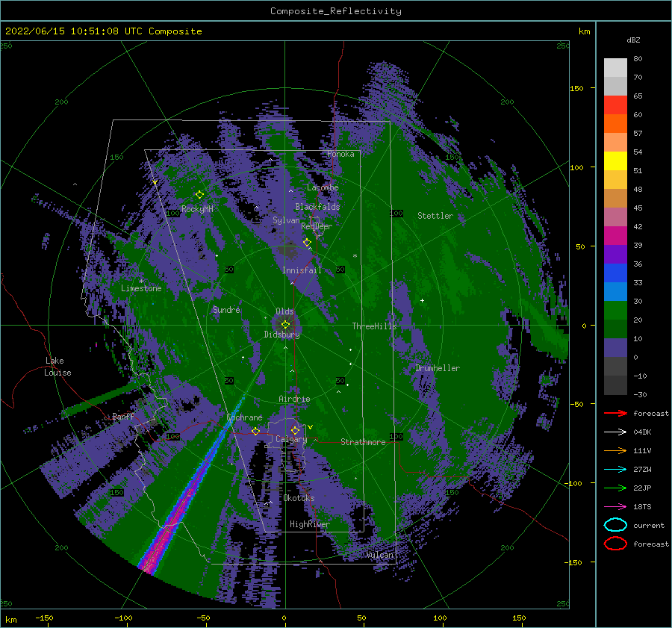This screenshot has height=628, width=672.
Task: Select the Vulcan label
Action: (380, 555)
